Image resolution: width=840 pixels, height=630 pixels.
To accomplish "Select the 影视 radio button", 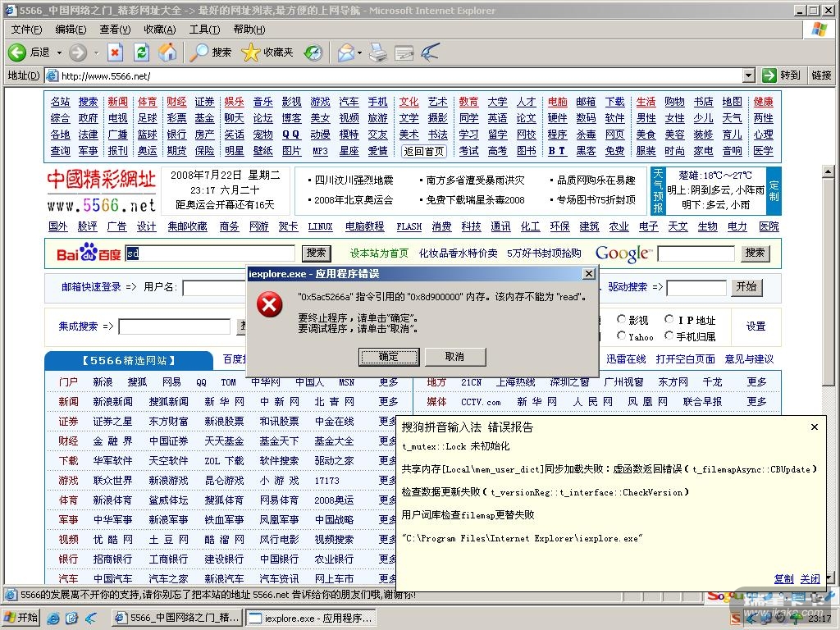I will click(622, 319).
